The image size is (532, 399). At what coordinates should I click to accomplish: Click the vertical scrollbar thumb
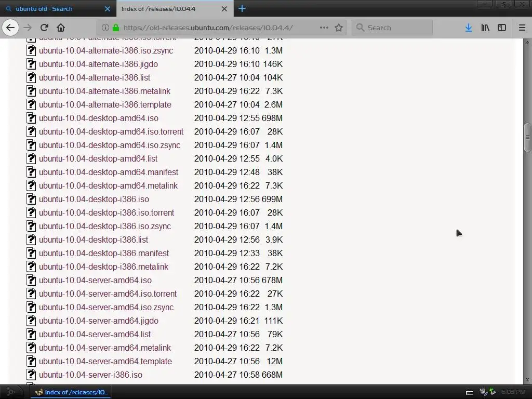point(527,137)
